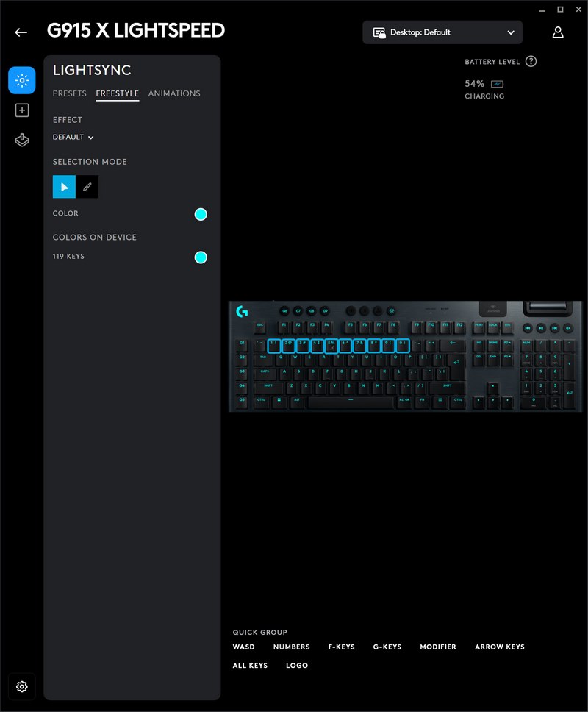Click the battery level help icon

(x=531, y=62)
